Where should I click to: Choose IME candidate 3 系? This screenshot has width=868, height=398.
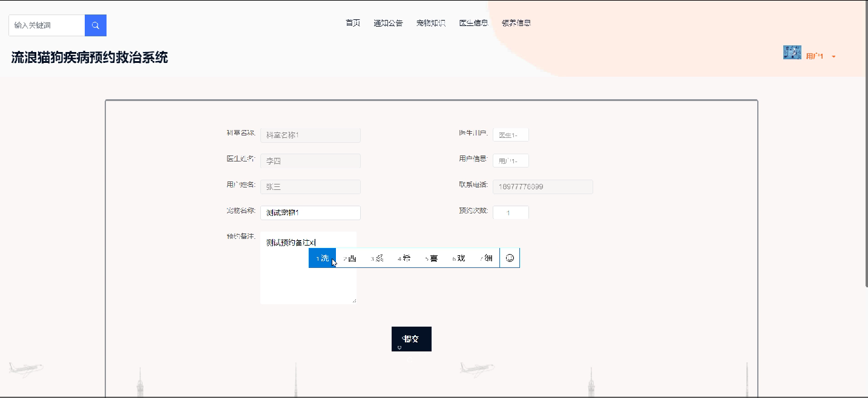tap(377, 258)
